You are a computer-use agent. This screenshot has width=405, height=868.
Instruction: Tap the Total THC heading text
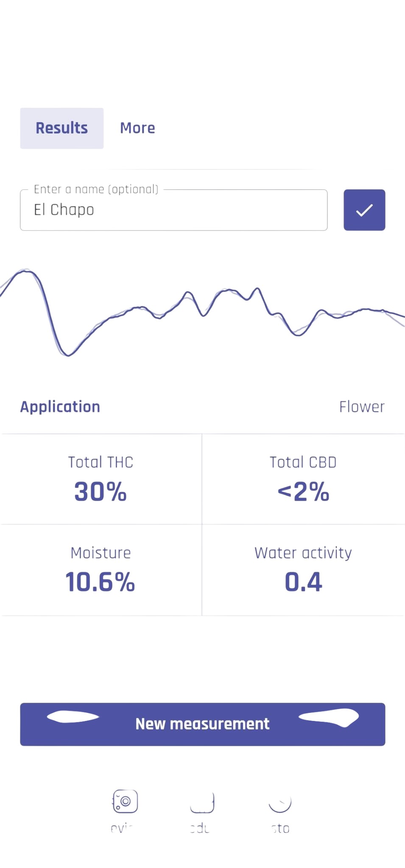point(101,462)
